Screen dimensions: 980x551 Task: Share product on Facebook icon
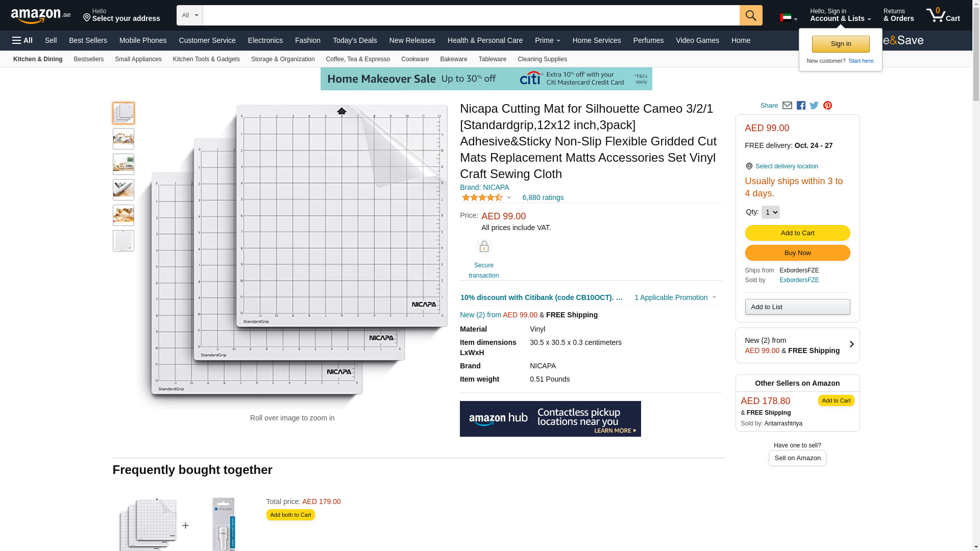(x=801, y=106)
